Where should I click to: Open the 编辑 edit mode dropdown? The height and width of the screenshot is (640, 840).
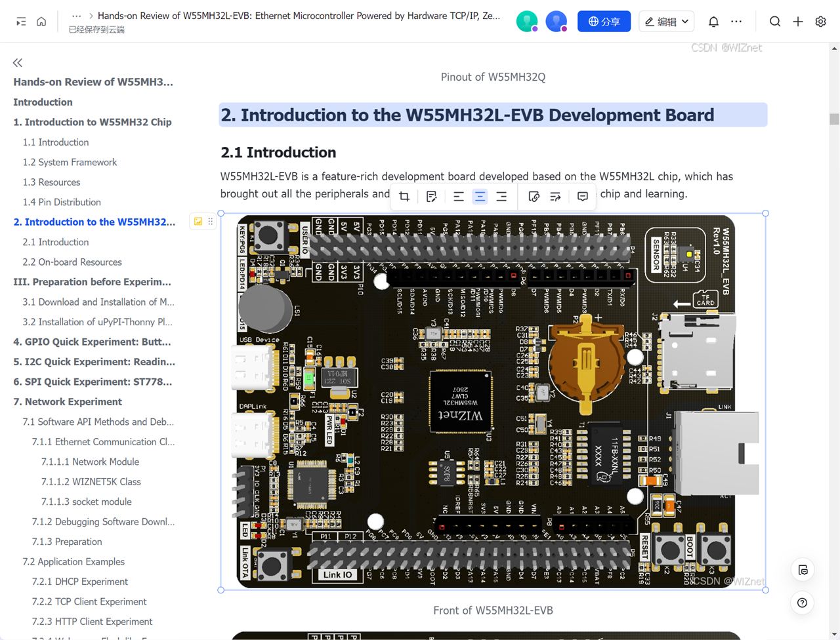point(666,22)
